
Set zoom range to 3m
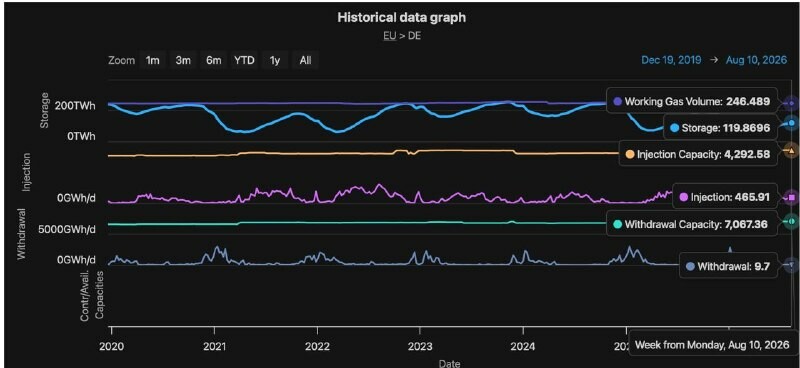coord(183,60)
